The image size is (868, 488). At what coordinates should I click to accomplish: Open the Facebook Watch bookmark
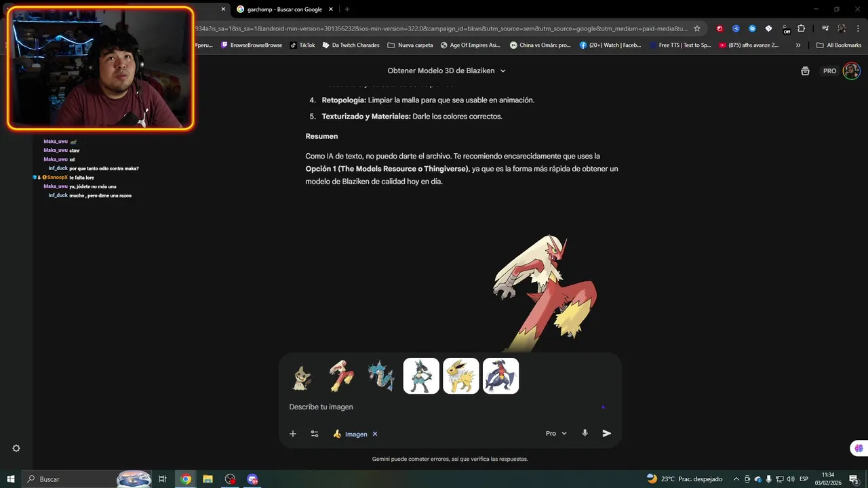610,45
